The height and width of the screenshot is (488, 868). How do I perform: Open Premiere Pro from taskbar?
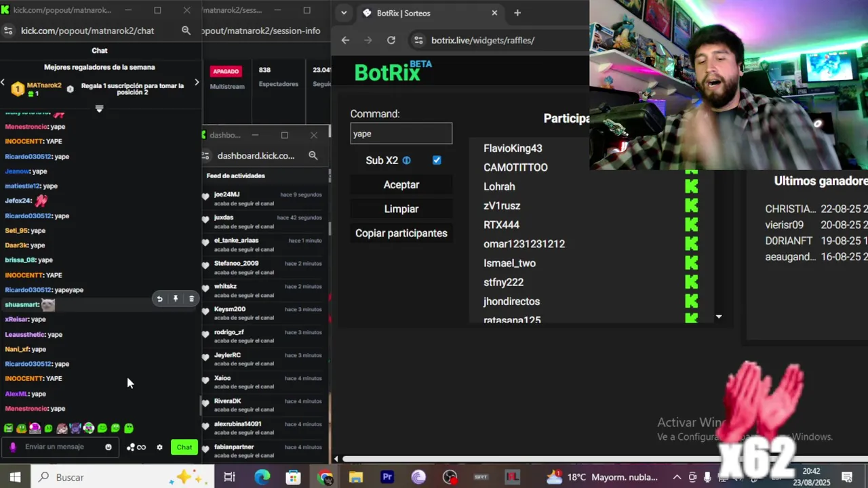coord(387,477)
